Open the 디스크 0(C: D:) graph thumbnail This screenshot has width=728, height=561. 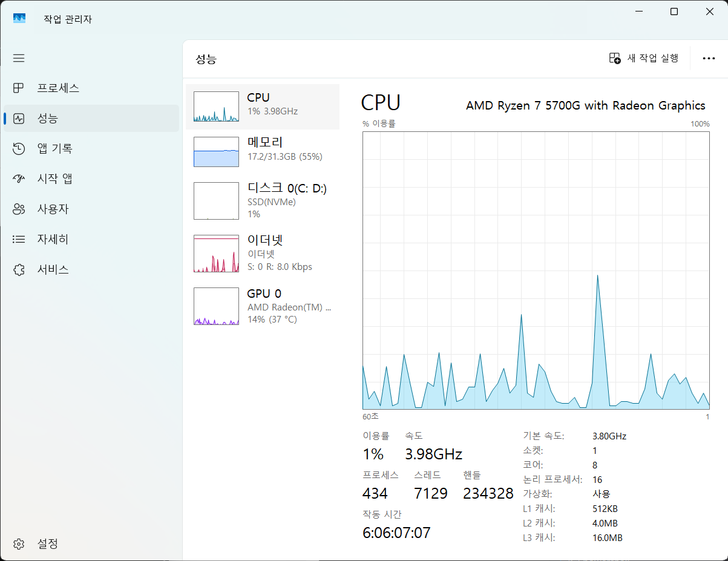point(216,201)
